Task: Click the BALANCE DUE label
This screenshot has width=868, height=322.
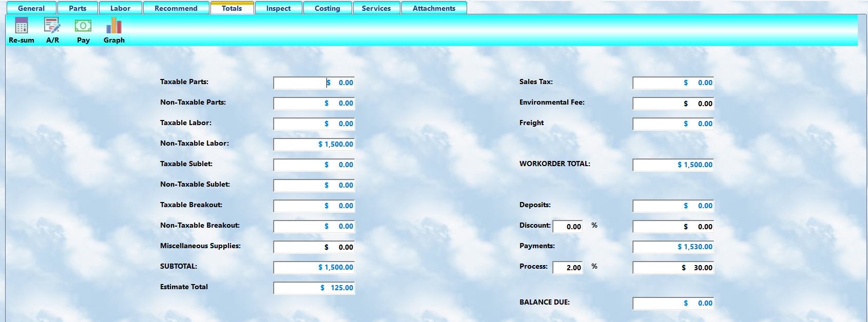Action: click(545, 302)
